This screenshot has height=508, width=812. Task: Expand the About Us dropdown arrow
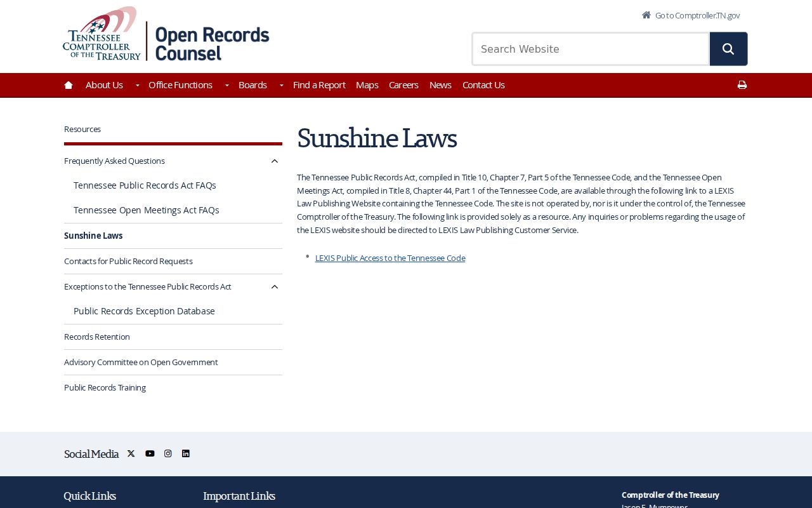coord(138,85)
